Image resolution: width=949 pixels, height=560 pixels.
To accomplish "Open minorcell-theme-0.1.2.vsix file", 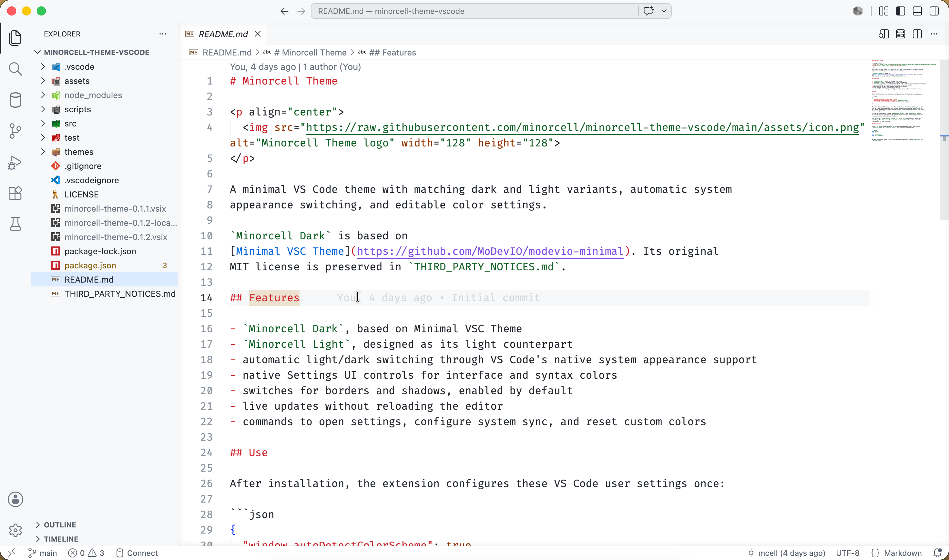I will 104,237.
